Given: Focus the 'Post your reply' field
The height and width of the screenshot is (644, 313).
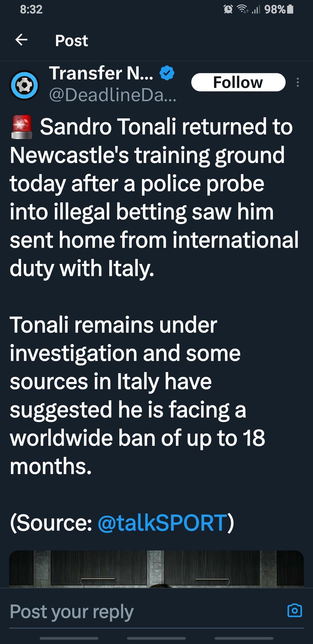Looking at the screenshot, I should [141, 611].
